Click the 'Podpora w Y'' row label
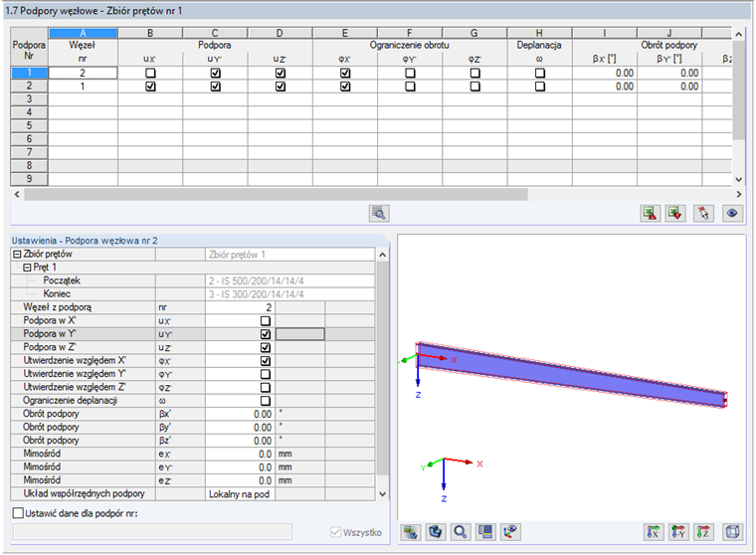 tap(50, 333)
